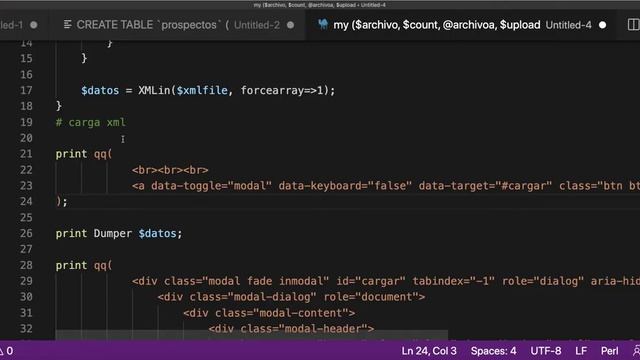Click line number 21 in gutter
Image resolution: width=640 pixels, height=360 pixels.
26,154
